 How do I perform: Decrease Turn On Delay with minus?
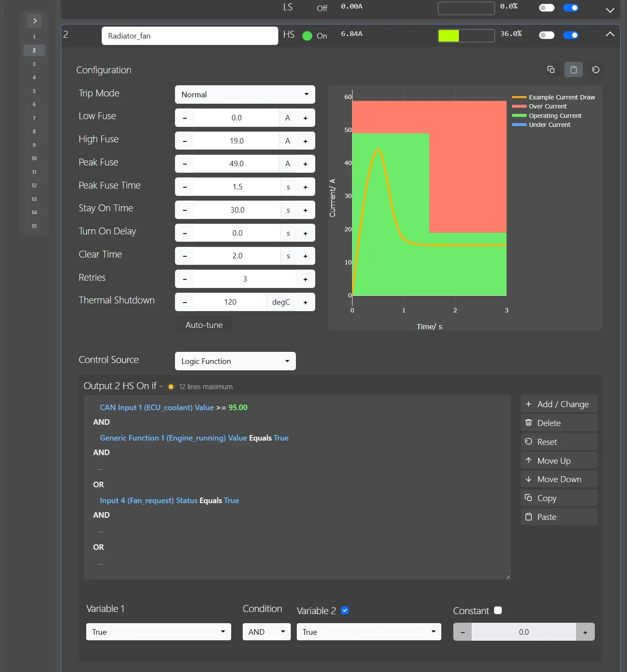pyautogui.click(x=185, y=233)
